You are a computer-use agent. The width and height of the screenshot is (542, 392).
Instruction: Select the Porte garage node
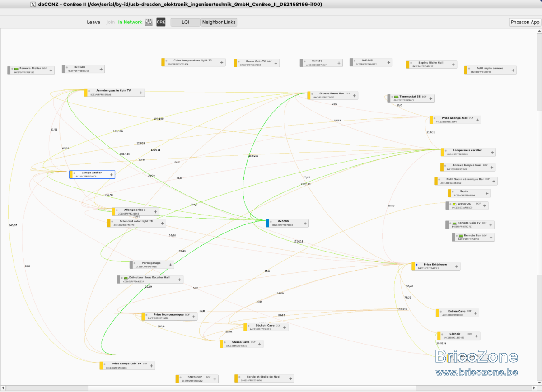click(x=152, y=265)
